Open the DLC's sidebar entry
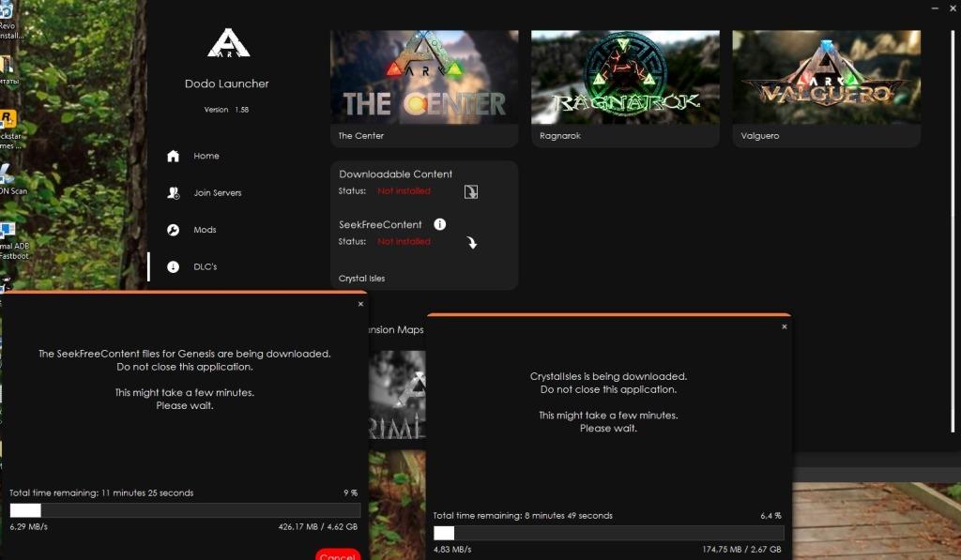The height and width of the screenshot is (560, 961). click(x=205, y=266)
